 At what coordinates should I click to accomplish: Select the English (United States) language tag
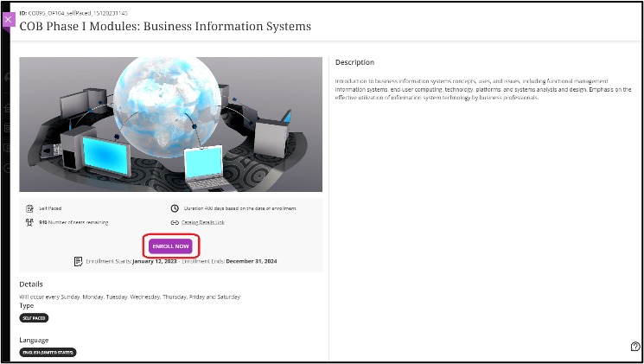pyautogui.click(x=48, y=353)
